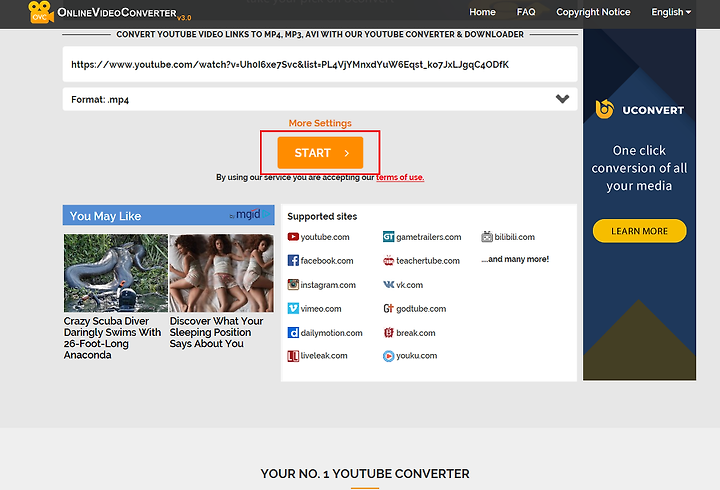Click the youtube.com text label
This screenshot has height=490, width=720.
coord(325,237)
